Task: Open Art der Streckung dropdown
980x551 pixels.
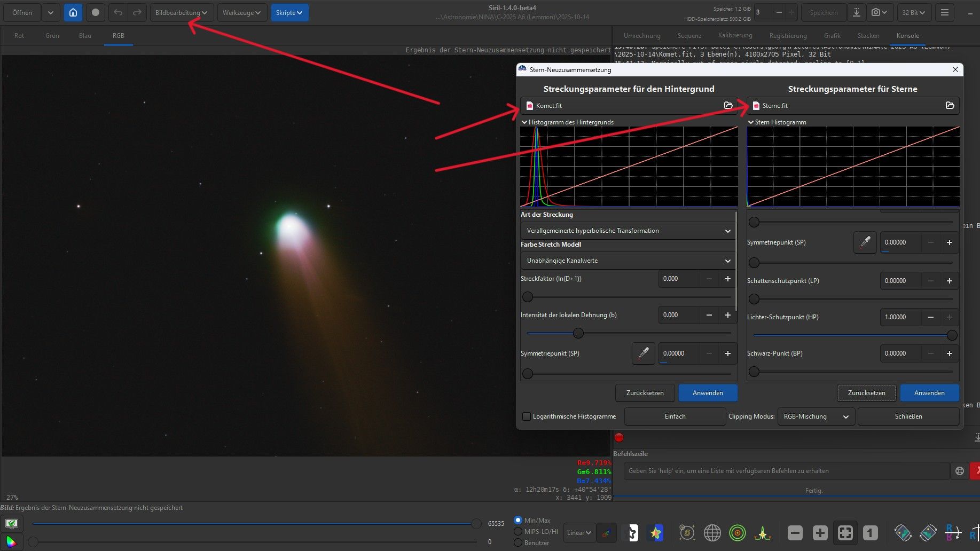Action: [628, 231]
